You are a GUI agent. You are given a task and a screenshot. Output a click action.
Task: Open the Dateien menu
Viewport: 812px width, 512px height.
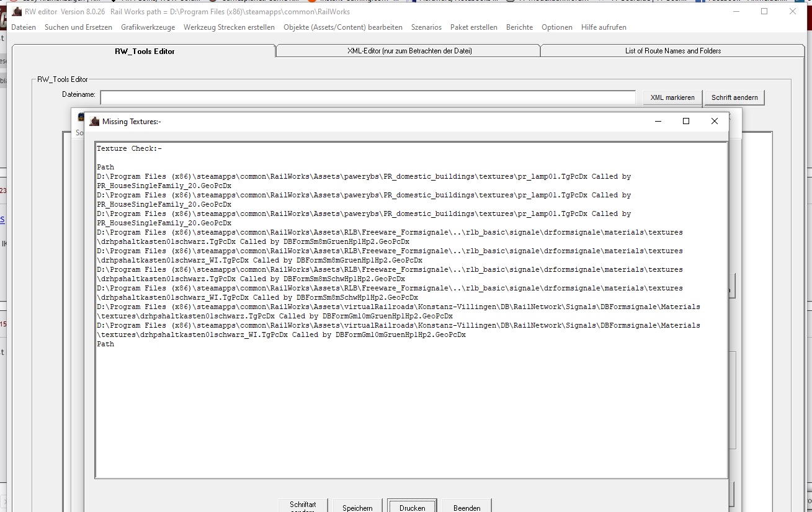click(24, 27)
